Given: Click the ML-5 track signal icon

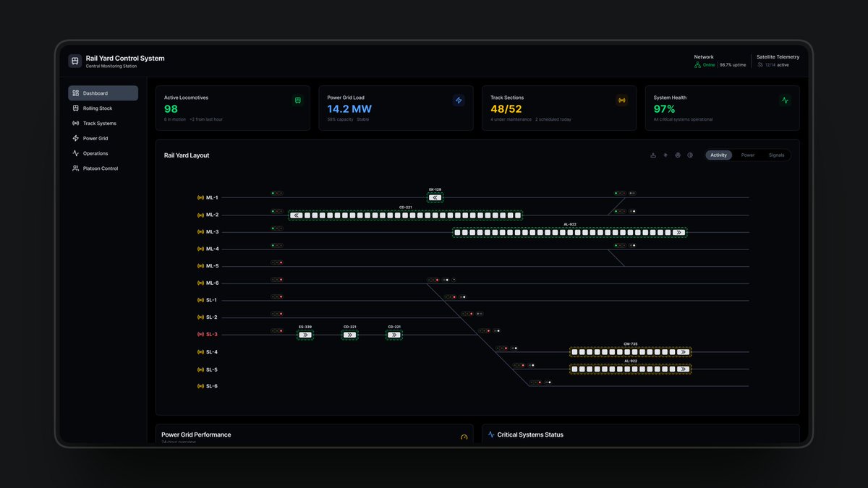Looking at the screenshot, I should click(201, 266).
